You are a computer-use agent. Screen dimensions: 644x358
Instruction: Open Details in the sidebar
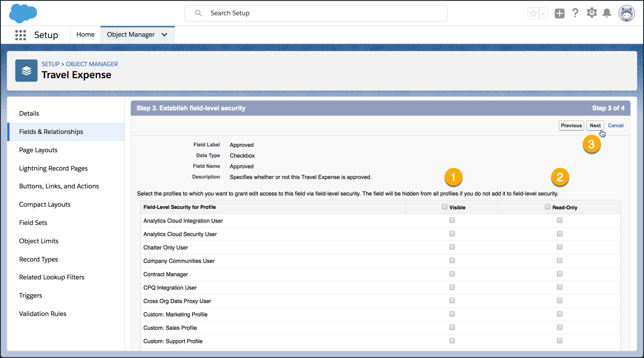66,113
